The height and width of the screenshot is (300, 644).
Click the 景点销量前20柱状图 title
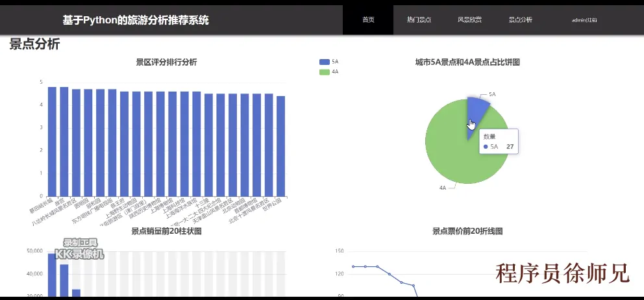pos(166,231)
